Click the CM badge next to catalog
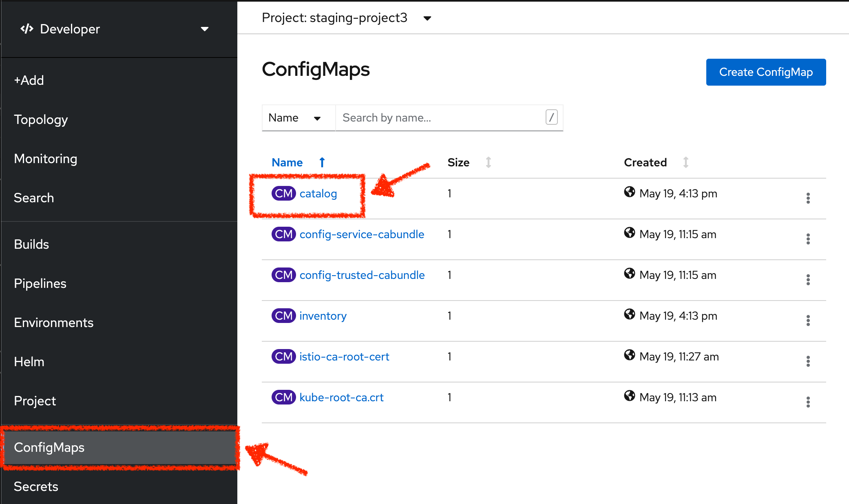The image size is (849, 504). (284, 193)
